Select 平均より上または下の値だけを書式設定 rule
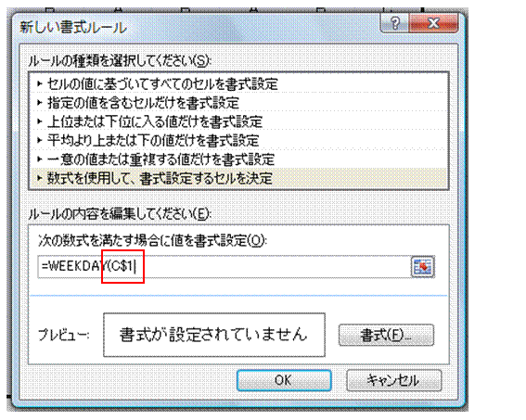Image resolution: width=526 pixels, height=420 pixels. click(x=238, y=140)
